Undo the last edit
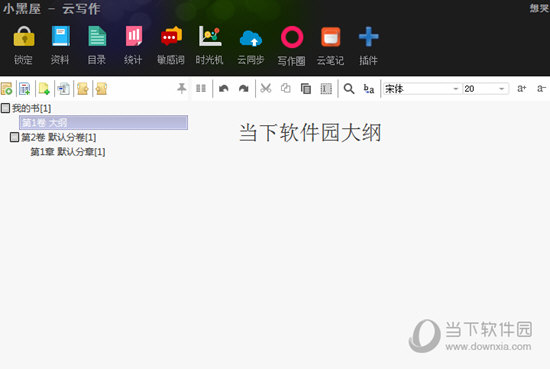 pyautogui.click(x=224, y=88)
